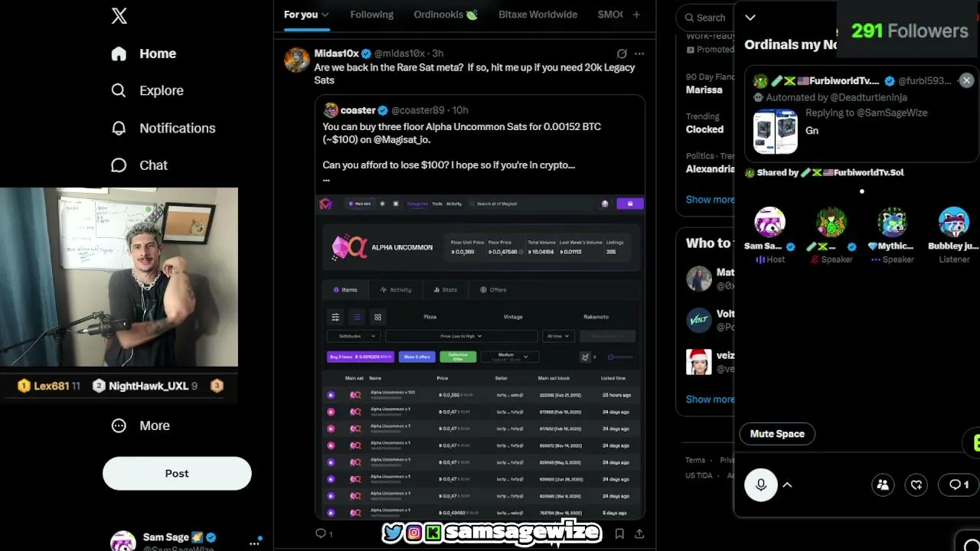Screen dimensions: 980x551
Task: Share the Midas10x post
Action: [x=639, y=533]
